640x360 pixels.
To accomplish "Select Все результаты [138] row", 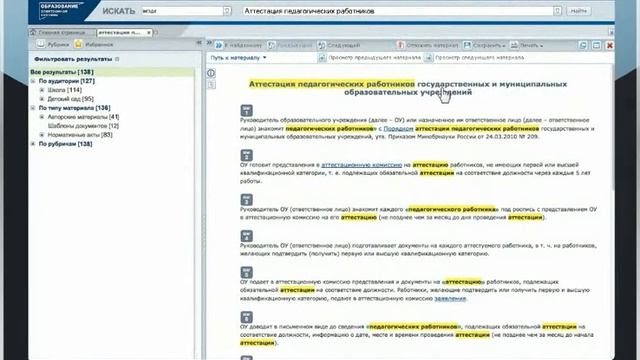I will [x=112, y=72].
